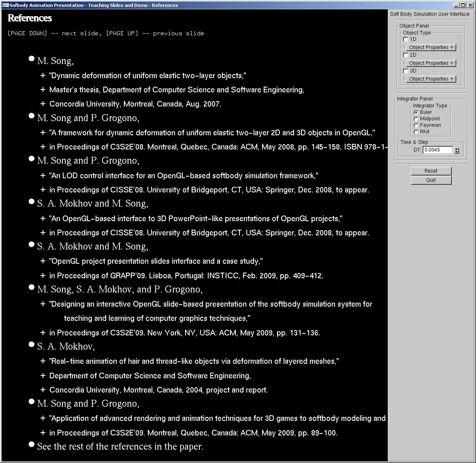
Task: Click the 'S. A. Mokhov,' single author entry
Action: (x=66, y=346)
